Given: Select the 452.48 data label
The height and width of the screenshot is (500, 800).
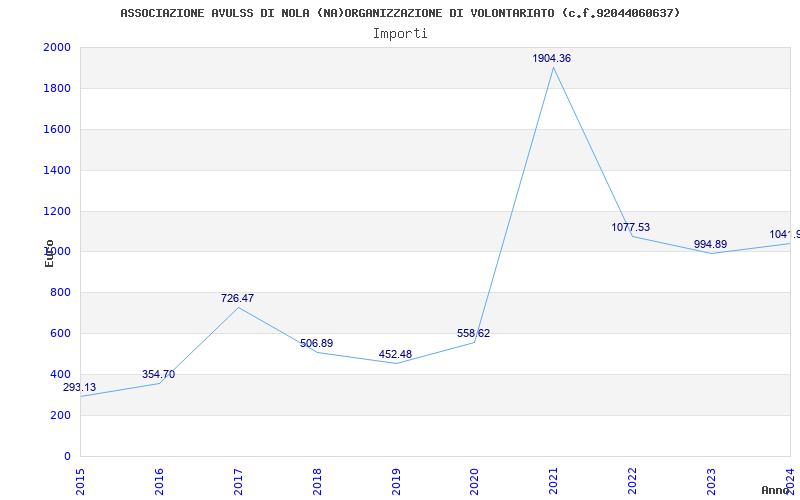Looking at the screenshot, I should pos(395,355).
